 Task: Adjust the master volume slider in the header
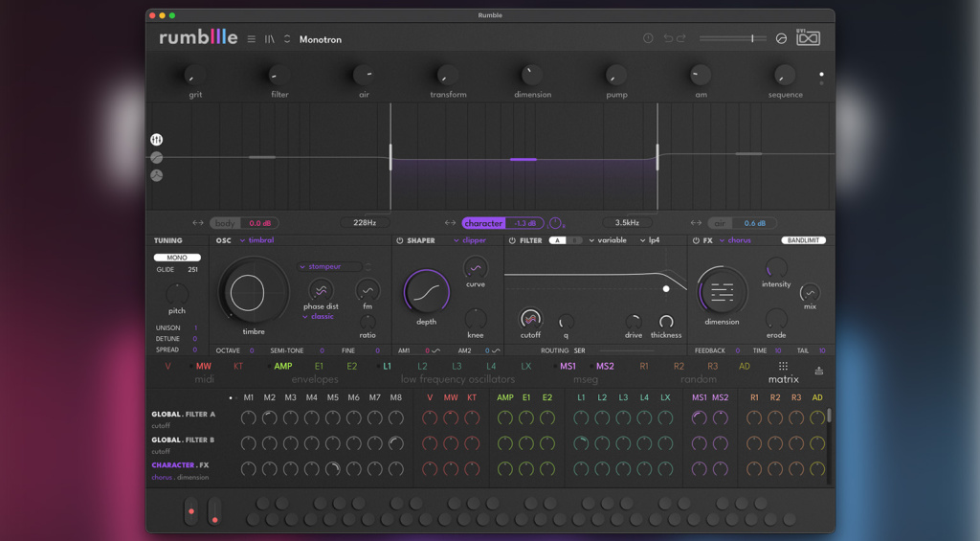732,38
